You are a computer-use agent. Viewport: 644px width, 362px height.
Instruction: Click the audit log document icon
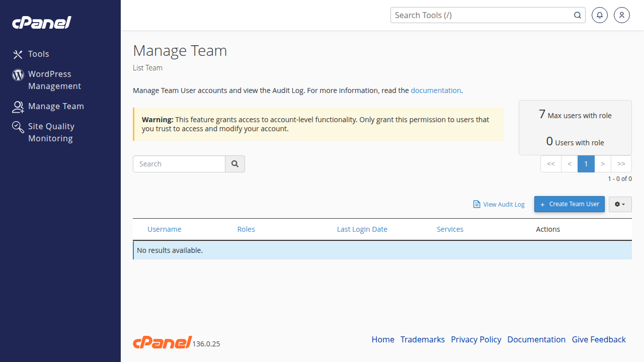(476, 204)
